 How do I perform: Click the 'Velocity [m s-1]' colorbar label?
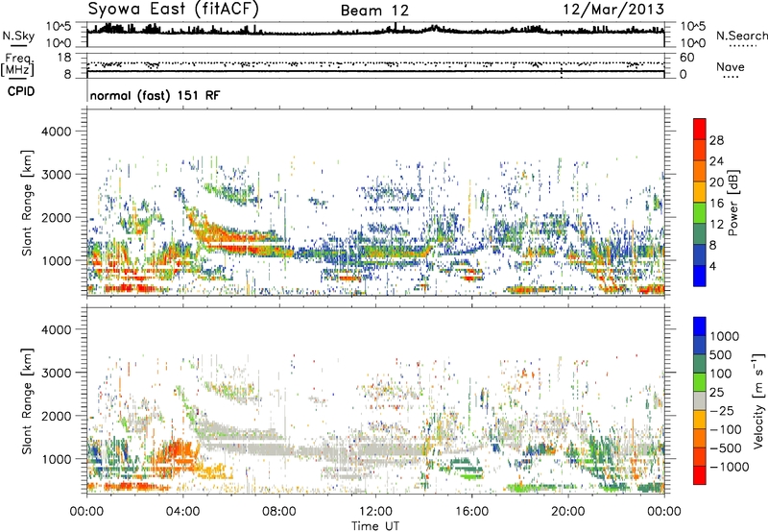pyautogui.click(x=758, y=400)
